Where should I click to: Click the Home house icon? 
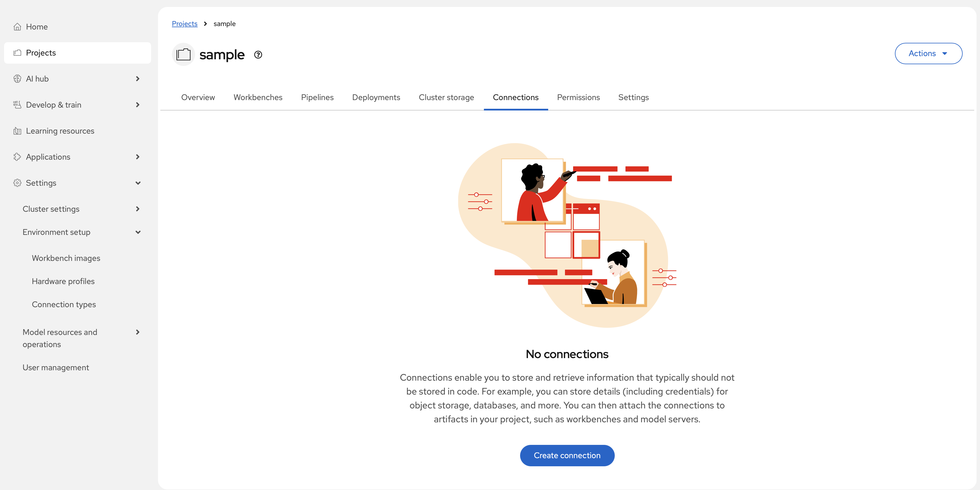point(17,27)
